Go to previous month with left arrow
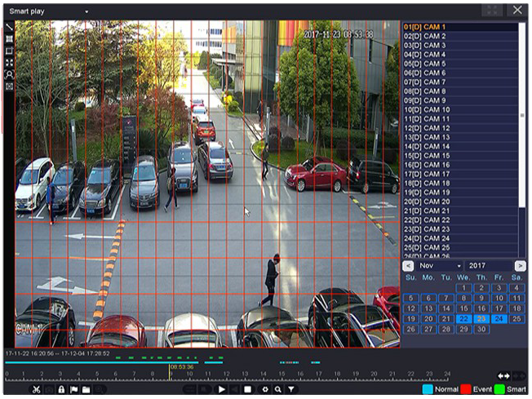Screen dimensions: 532x399 click(408, 266)
